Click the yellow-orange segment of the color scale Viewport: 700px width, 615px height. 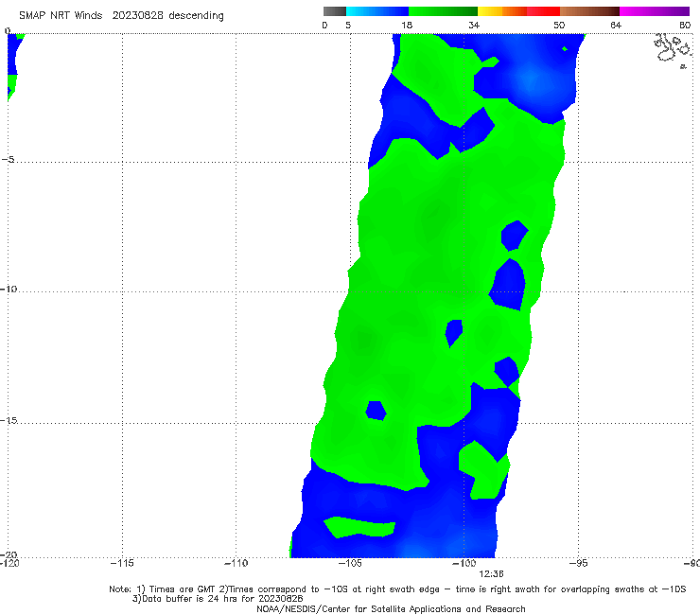(502, 11)
